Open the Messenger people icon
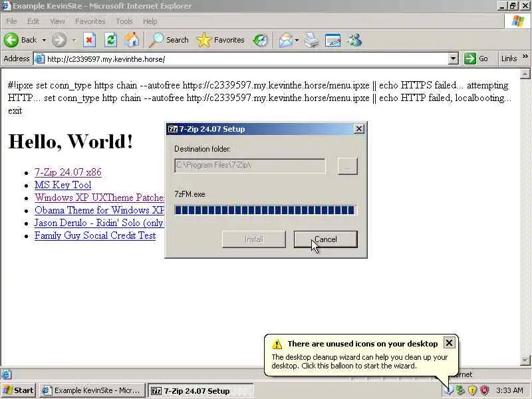 coord(355,40)
